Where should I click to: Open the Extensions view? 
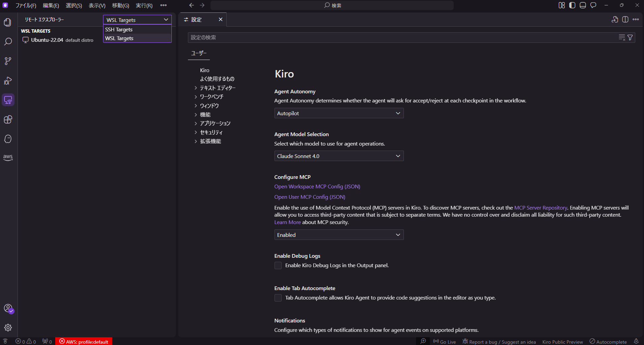coord(8,120)
